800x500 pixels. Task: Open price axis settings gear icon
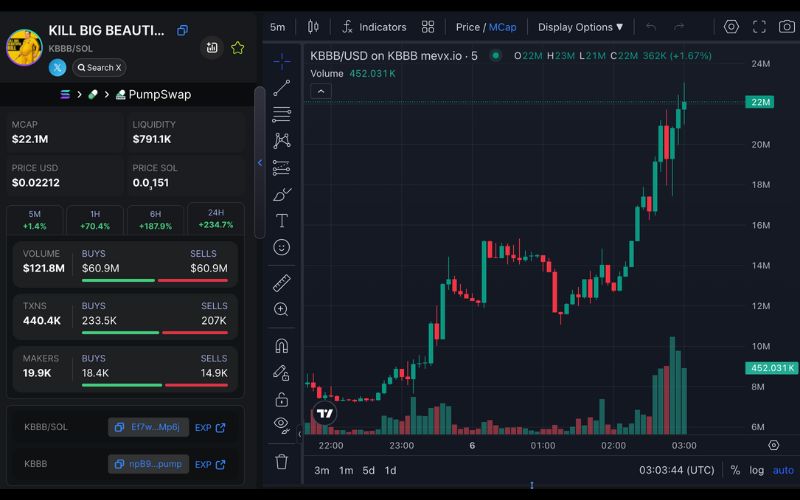(773, 445)
